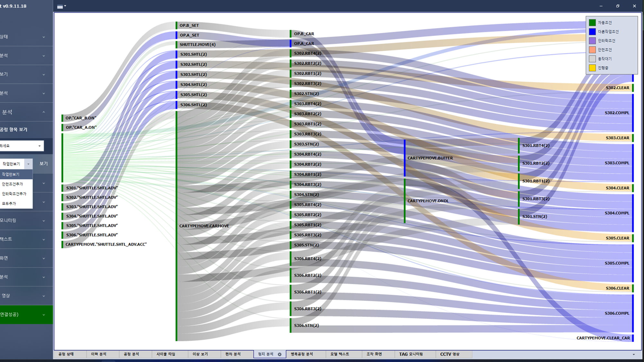Click the CARTYPEMOVE.BUFFER node in diagram
Screen dimensions: 644x362
pyautogui.click(x=430, y=158)
